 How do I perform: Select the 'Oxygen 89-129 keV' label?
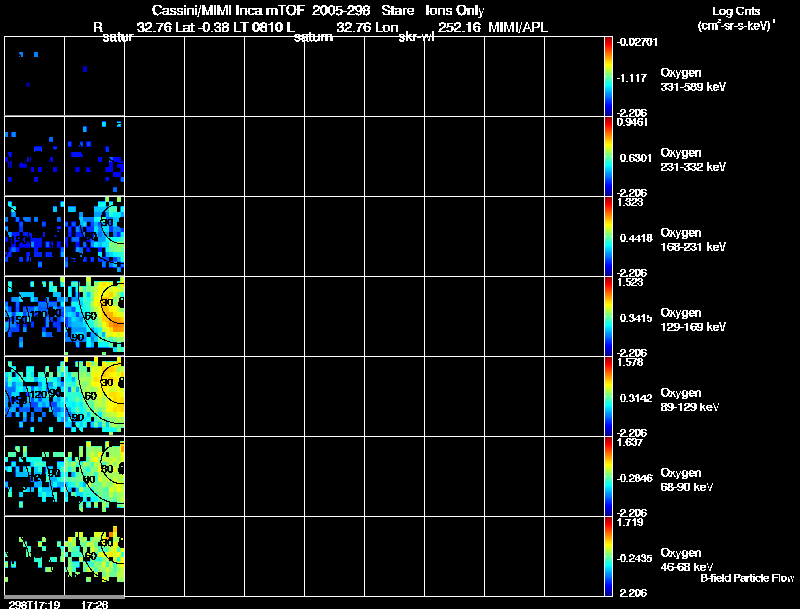point(690,400)
